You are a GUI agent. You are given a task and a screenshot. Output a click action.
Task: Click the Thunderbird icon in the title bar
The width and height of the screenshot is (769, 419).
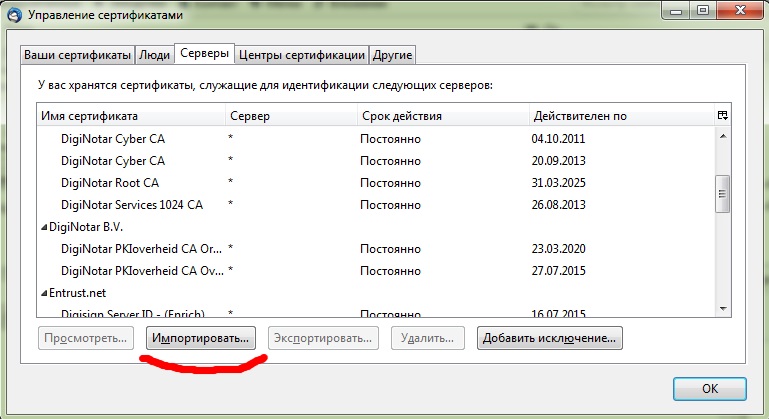pyautogui.click(x=14, y=15)
